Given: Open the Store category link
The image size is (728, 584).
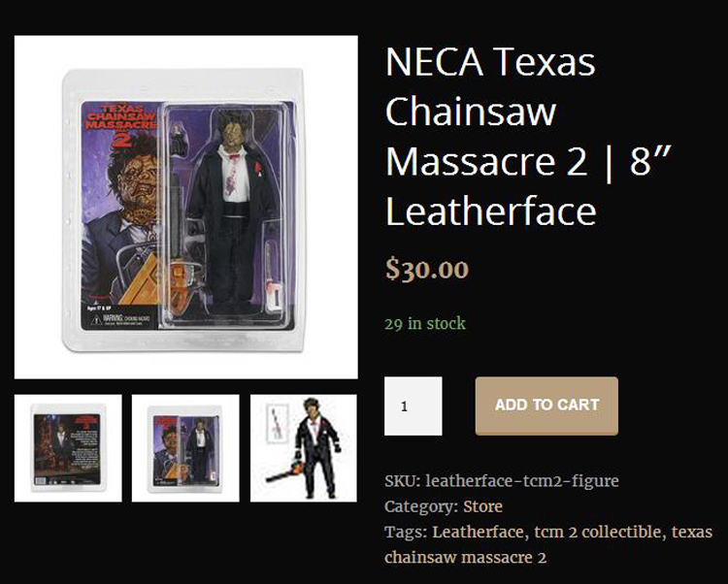Looking at the screenshot, I should click(482, 506).
